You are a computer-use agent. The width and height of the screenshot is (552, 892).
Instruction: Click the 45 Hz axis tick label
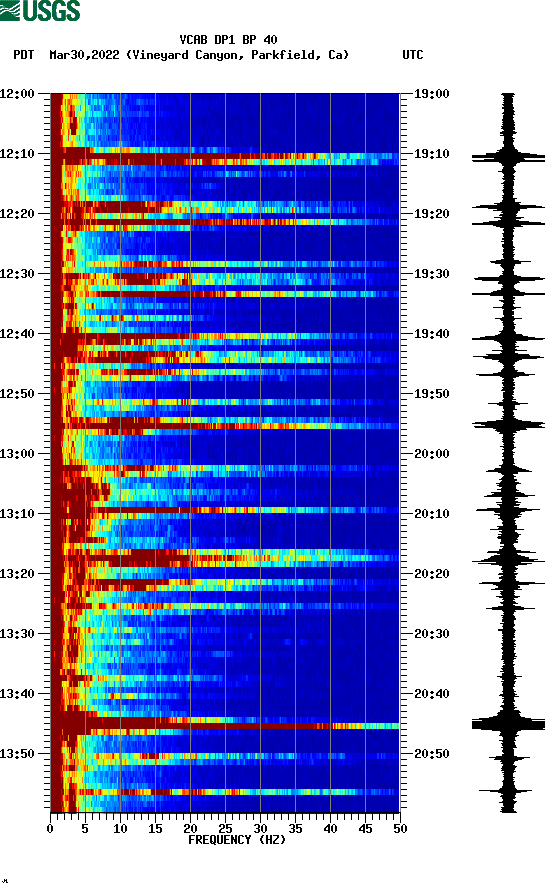coord(365,829)
